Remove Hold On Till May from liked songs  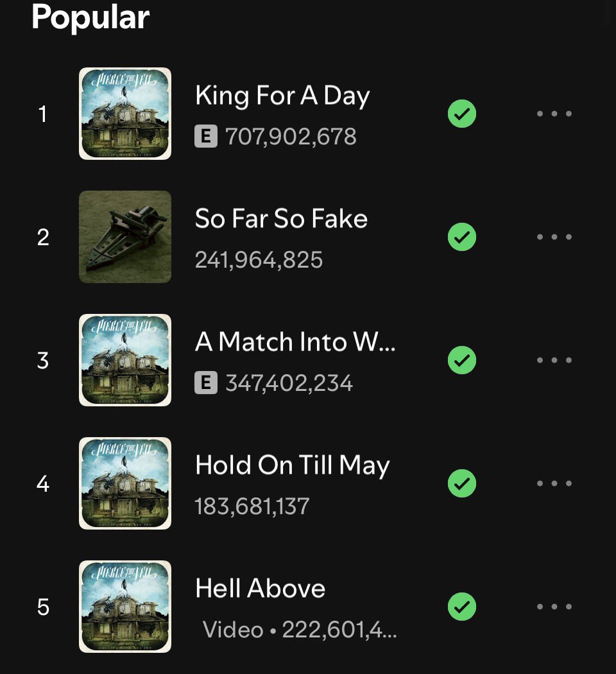pyautogui.click(x=462, y=483)
